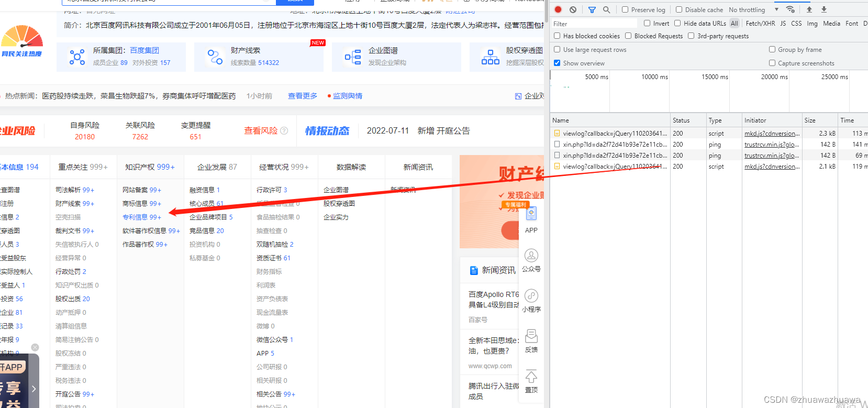This screenshot has height=408, width=868.
Task: Enable Capture screenshots checkbox
Action: point(772,63)
